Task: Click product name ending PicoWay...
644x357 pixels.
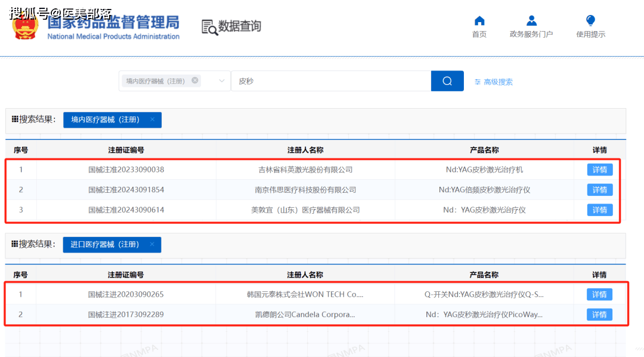Action: (484, 315)
